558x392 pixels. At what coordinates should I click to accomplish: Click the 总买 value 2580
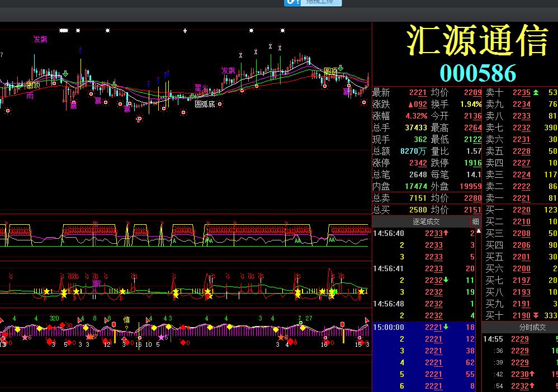point(418,210)
